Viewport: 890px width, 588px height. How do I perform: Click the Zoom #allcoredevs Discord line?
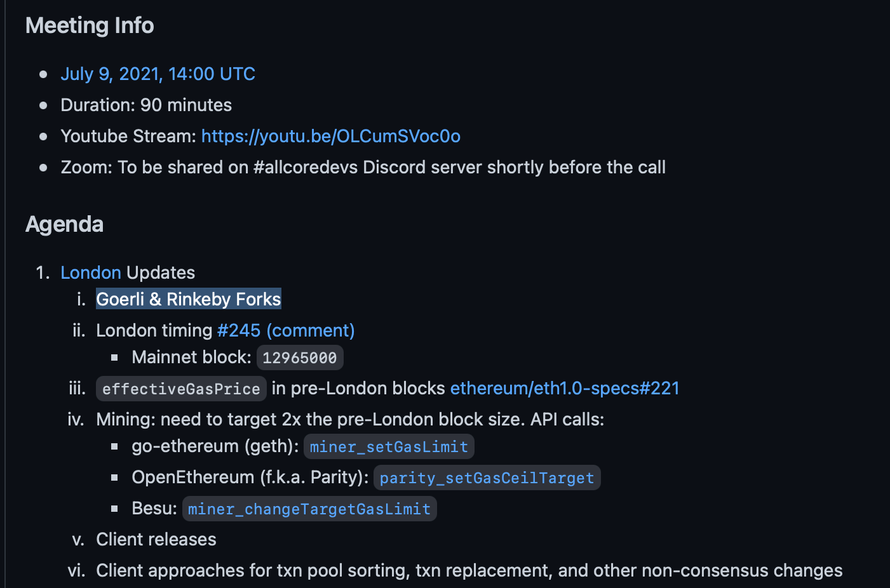click(x=363, y=168)
